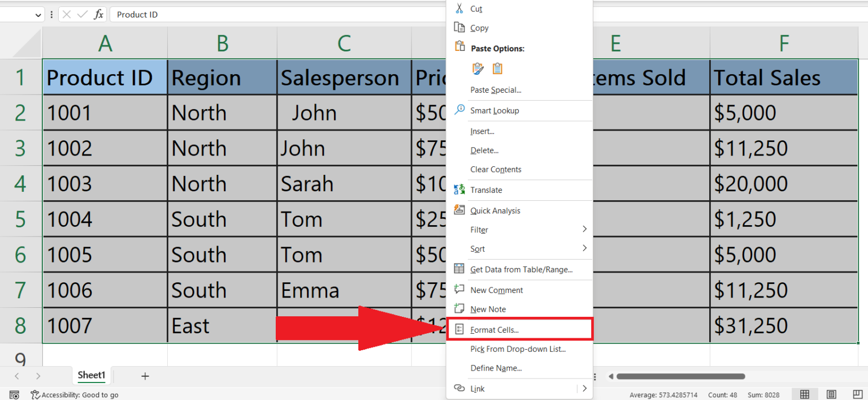Screen dimensions: 868x400
Task: Add a new sheet with plus icon
Action: click(x=145, y=376)
